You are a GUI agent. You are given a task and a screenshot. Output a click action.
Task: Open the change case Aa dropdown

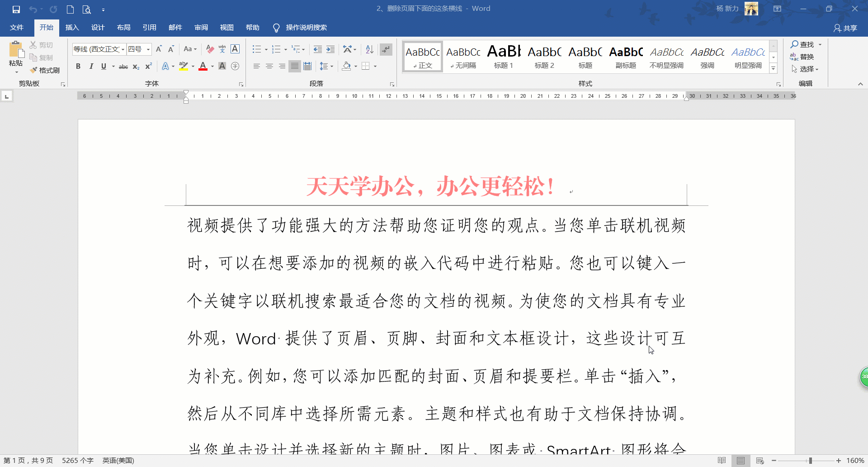(190, 49)
